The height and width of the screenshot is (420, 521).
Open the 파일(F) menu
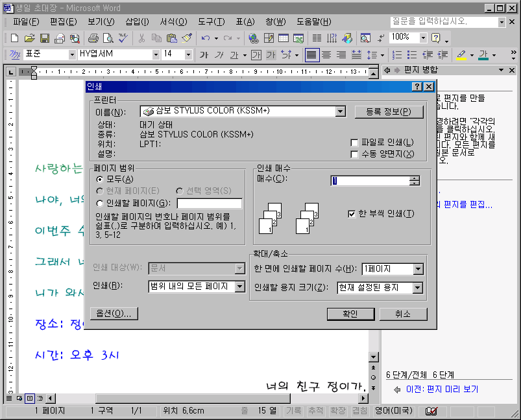pos(26,22)
